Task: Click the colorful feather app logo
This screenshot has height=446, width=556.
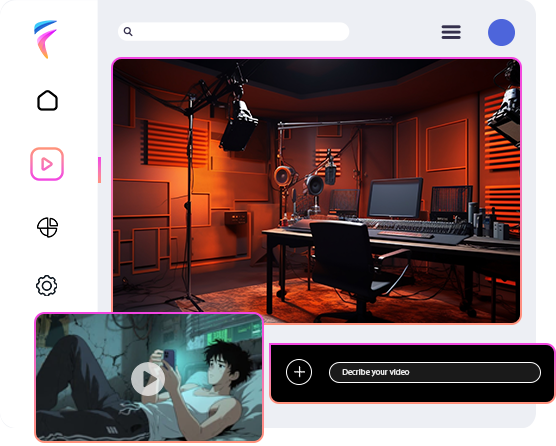Action: point(45,39)
